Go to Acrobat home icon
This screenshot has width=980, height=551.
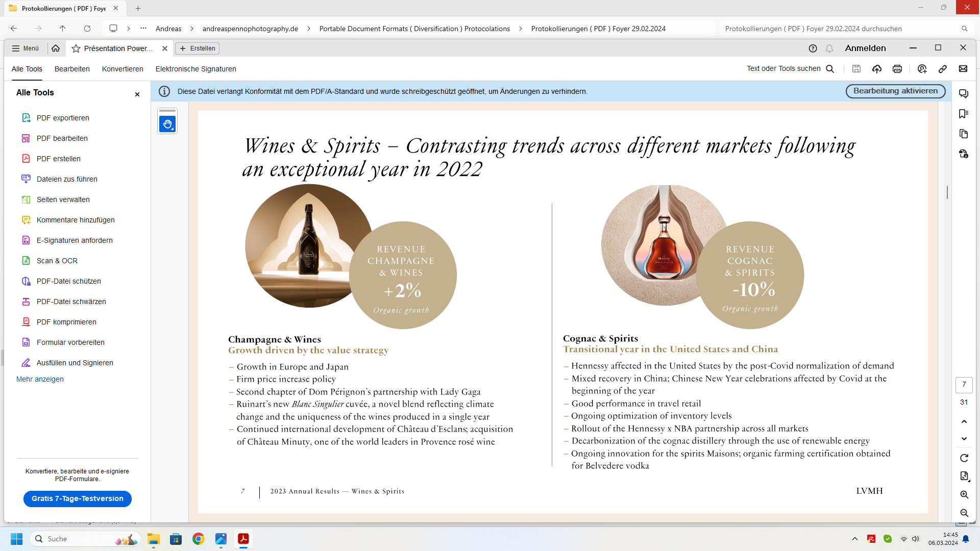coord(56,48)
